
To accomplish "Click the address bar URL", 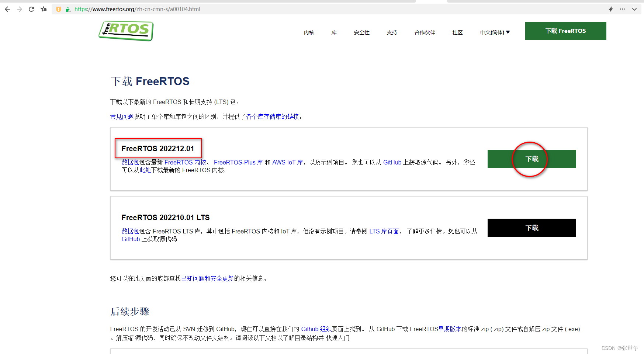I will pyautogui.click(x=137, y=9).
